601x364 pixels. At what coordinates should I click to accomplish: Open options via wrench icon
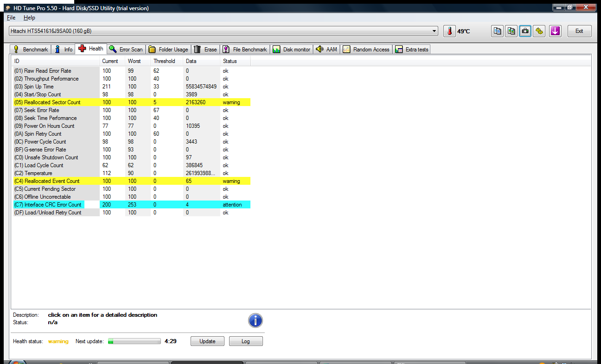pyautogui.click(x=539, y=31)
